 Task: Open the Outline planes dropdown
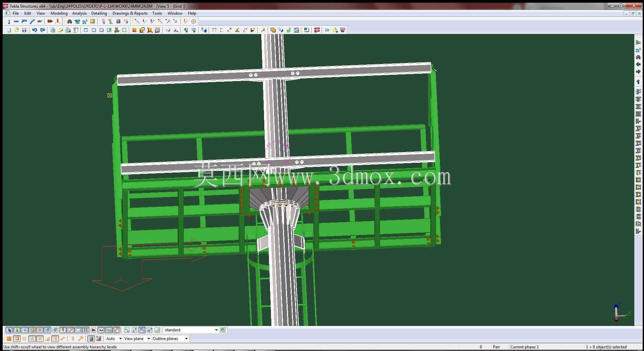[186, 339]
